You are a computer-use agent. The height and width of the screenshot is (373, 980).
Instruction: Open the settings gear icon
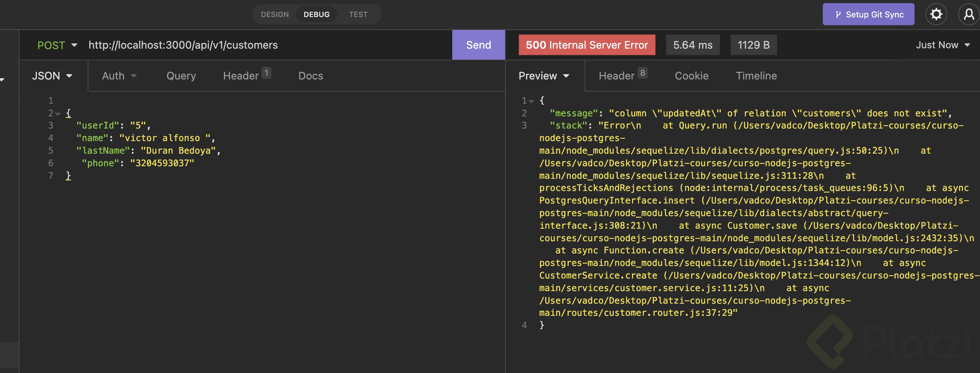pos(936,15)
